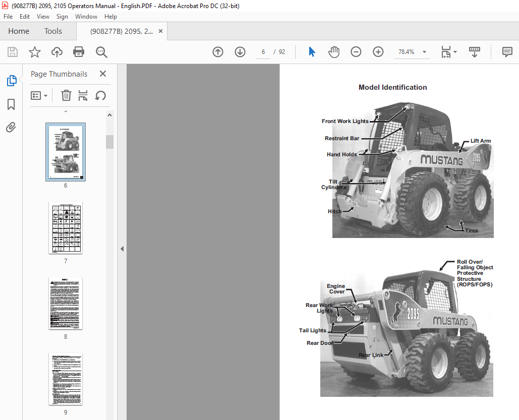
Task: Open thumbnails options menu
Action: 39,96
